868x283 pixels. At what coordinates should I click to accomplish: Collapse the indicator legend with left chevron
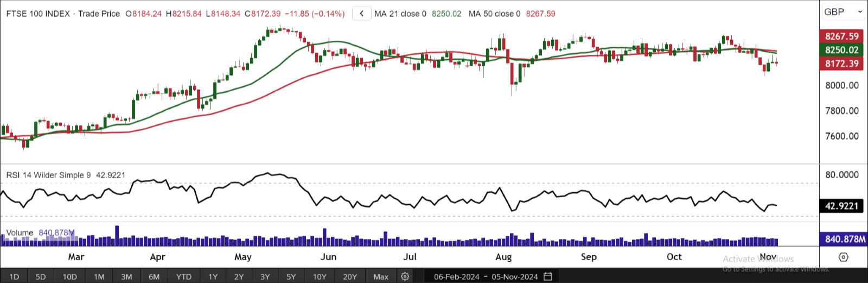tap(362, 14)
